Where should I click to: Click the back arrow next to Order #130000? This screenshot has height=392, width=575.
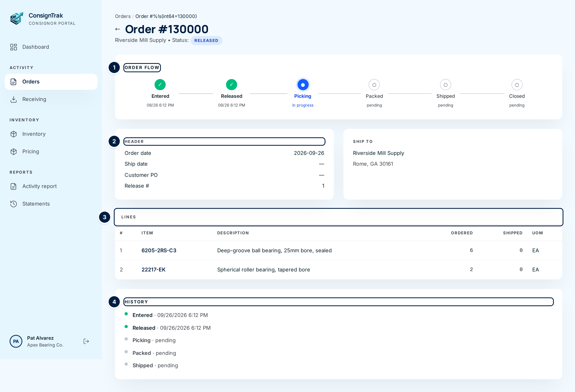pos(118,29)
